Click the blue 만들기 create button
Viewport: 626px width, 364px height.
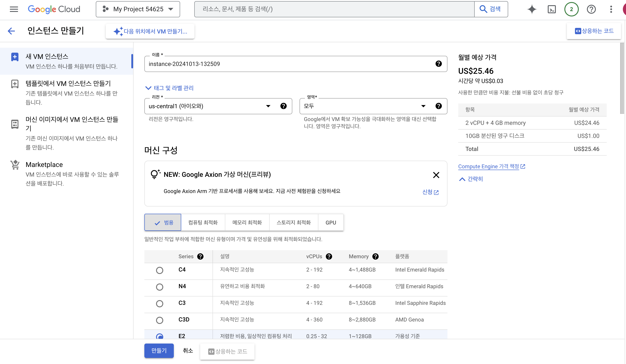coord(159,351)
